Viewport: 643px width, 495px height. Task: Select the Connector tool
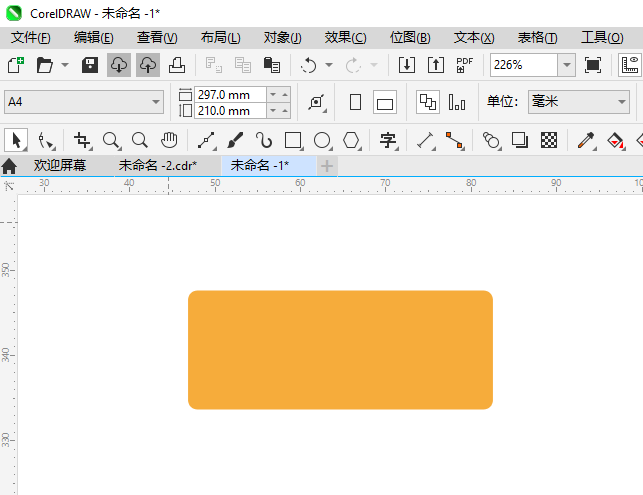pos(455,141)
